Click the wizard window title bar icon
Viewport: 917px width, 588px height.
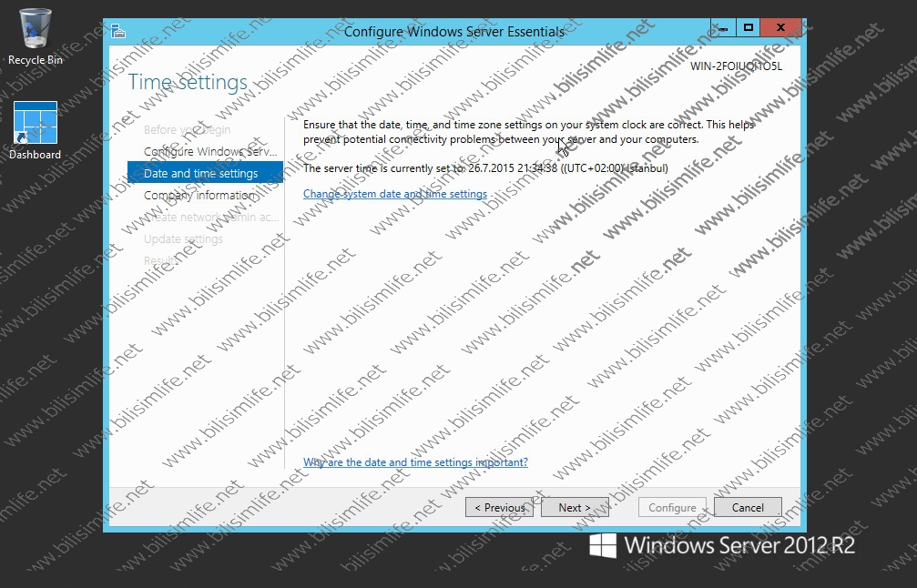pos(118,31)
